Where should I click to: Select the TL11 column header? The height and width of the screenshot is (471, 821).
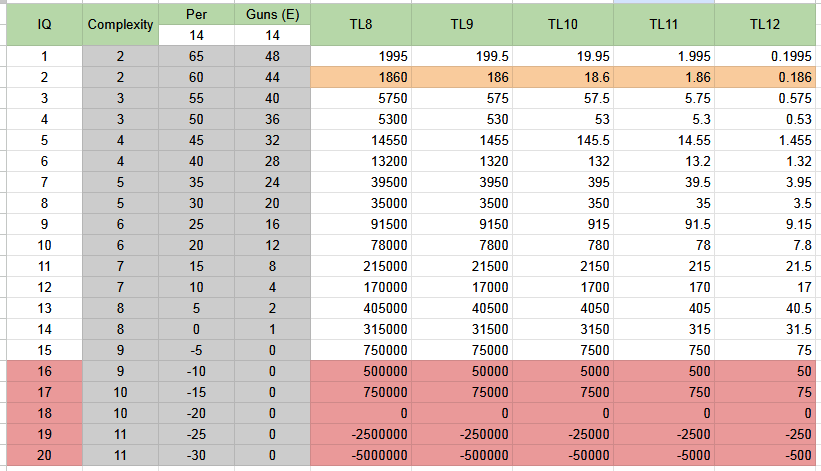(664, 25)
